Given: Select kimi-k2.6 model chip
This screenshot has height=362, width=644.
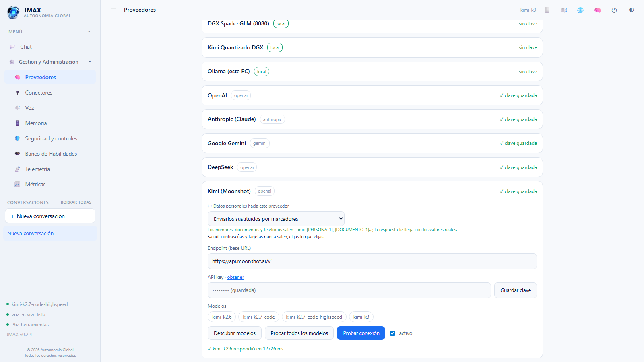Looking at the screenshot, I should click(222, 317).
